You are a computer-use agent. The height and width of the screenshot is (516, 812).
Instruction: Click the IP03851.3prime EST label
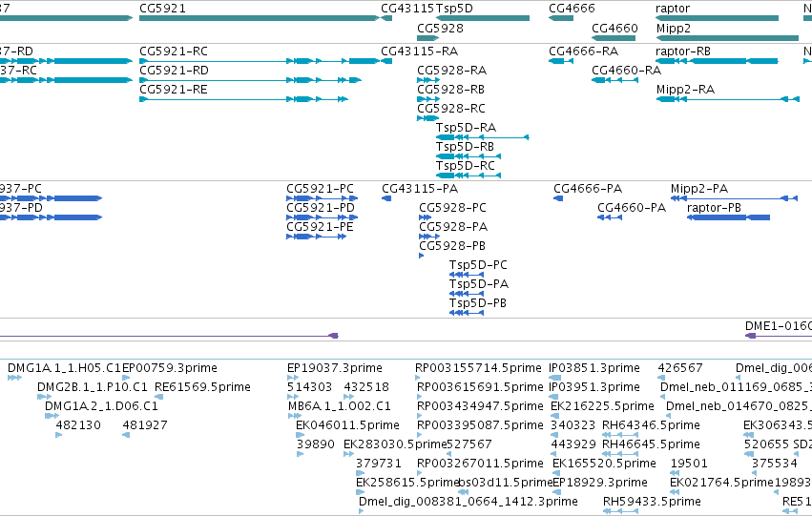point(594,368)
